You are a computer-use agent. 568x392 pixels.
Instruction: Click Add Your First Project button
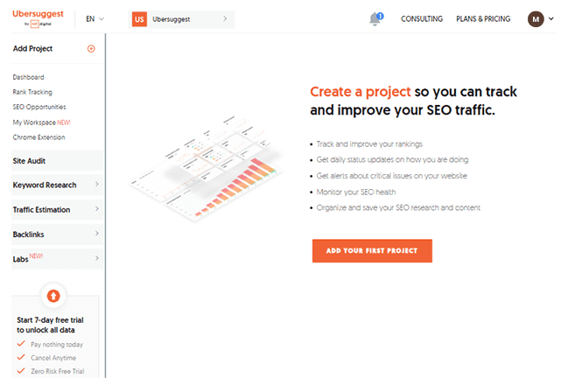click(372, 251)
